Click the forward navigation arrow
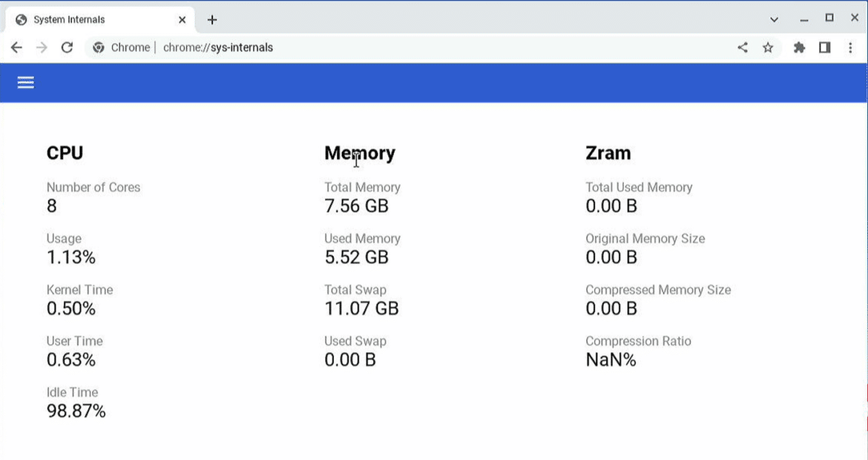 click(x=42, y=47)
